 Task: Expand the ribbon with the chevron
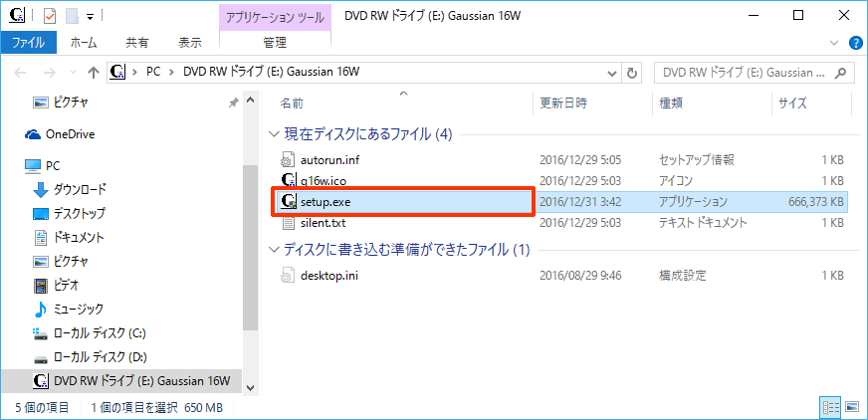coord(834,43)
